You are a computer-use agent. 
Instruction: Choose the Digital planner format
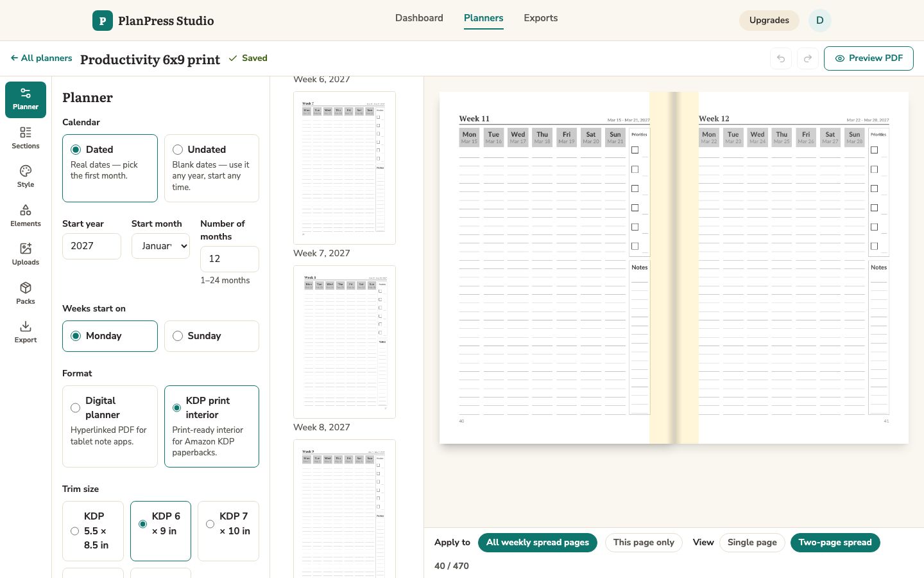point(110,426)
